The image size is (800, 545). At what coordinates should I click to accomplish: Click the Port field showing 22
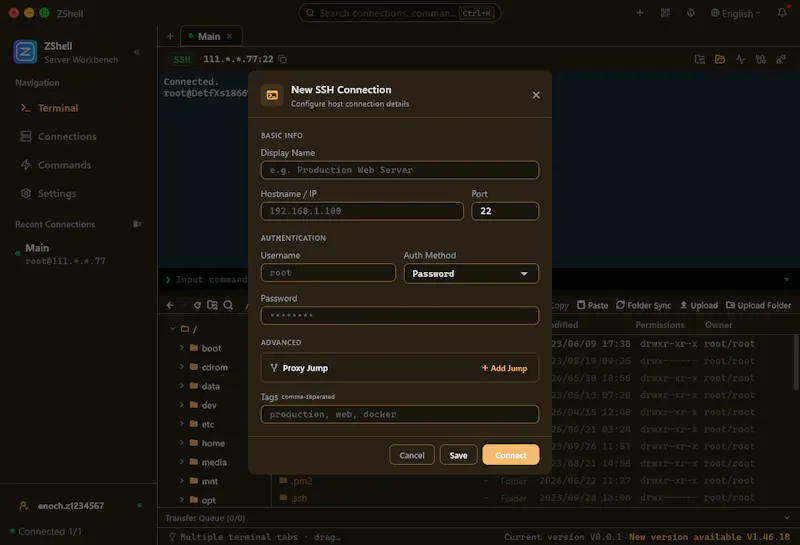pyautogui.click(x=505, y=211)
